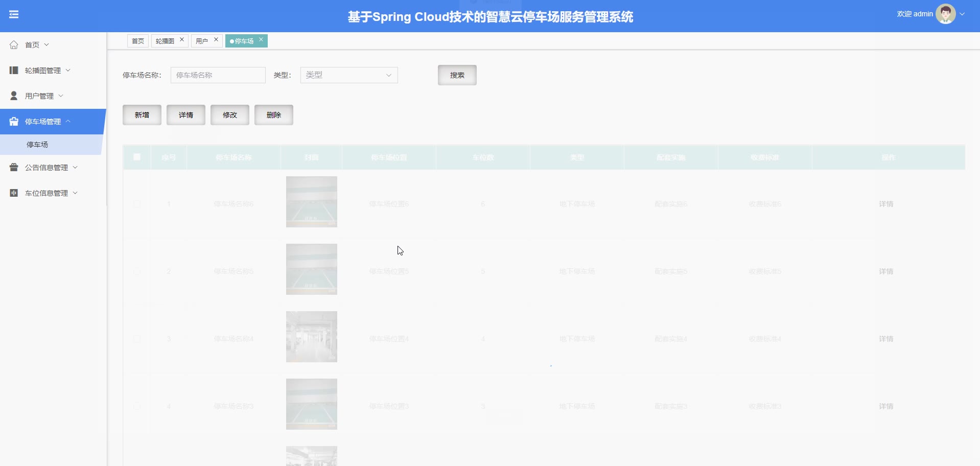Viewport: 980px width, 466px height.
Task: Click the 修改 button
Action: (230, 115)
